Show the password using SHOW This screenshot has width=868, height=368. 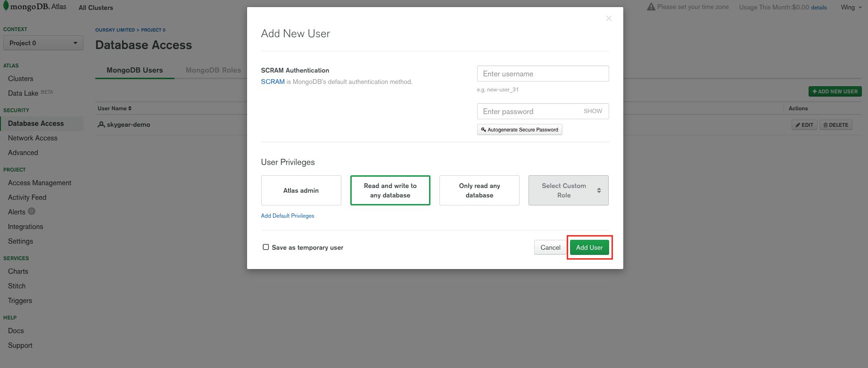[593, 111]
